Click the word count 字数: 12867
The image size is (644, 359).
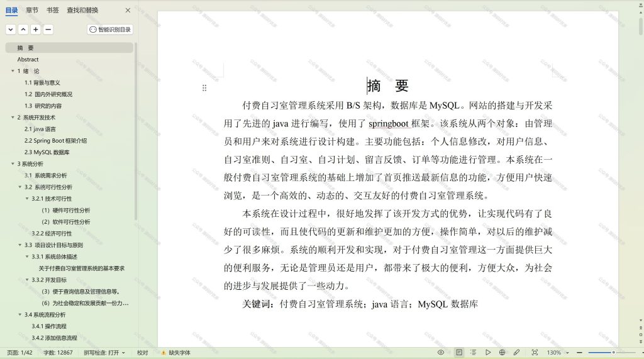pyautogui.click(x=58, y=353)
